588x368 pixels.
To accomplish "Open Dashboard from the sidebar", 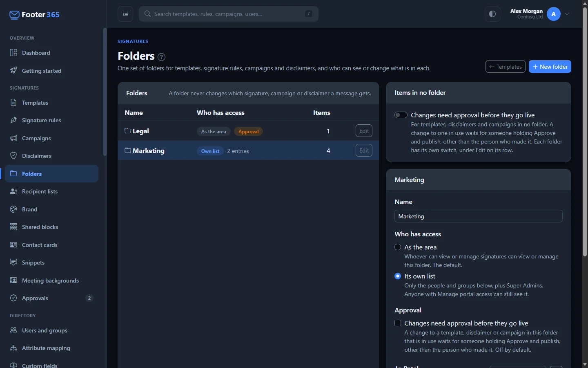I will pos(51,53).
